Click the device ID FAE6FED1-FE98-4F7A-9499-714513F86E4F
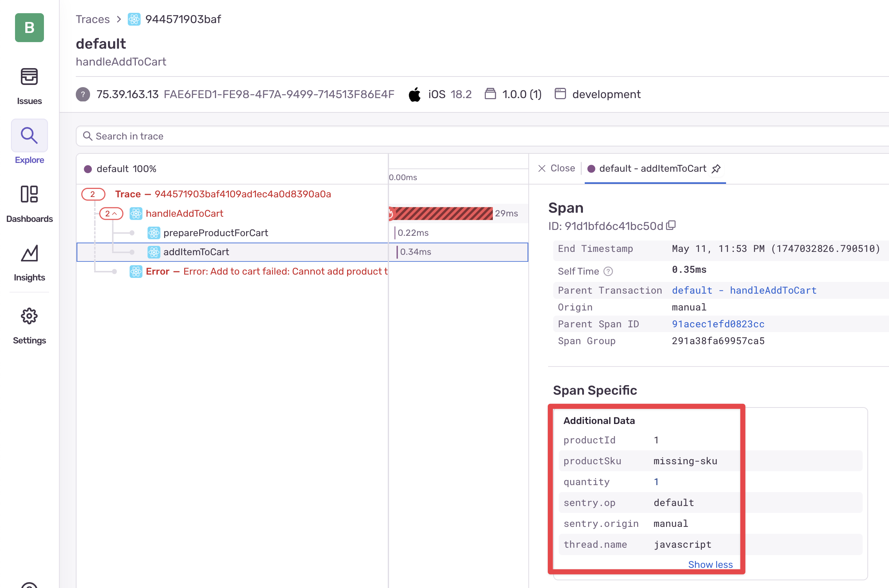Screen dimensions: 889x588 [279, 94]
